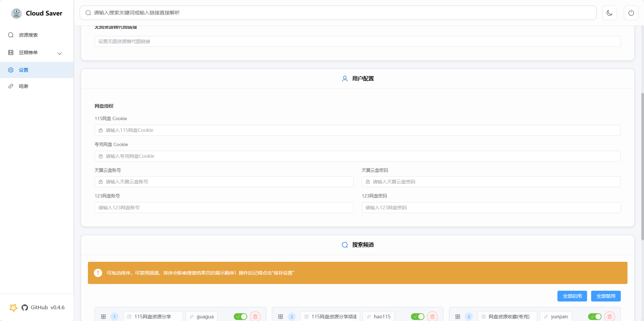Edit channel name 115网盘资源分享

pos(153,317)
